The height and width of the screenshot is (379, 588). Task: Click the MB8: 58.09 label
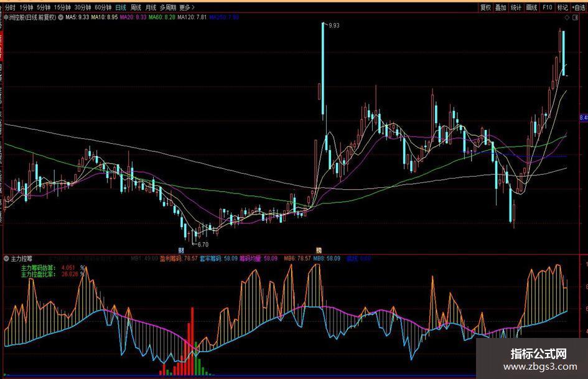coord(327,258)
